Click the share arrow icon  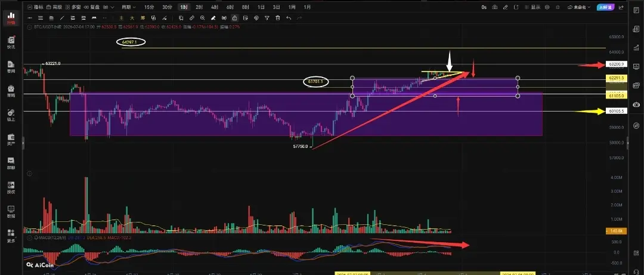click(620, 7)
